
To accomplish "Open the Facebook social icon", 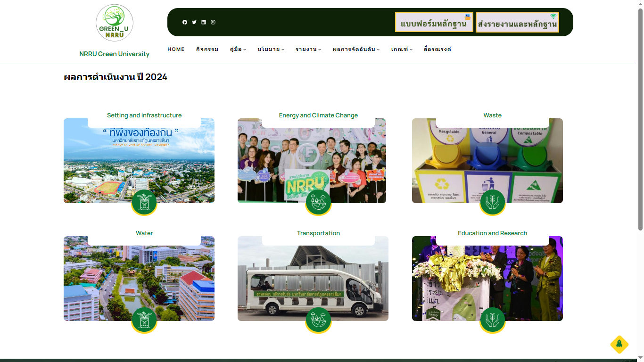I will tap(185, 22).
